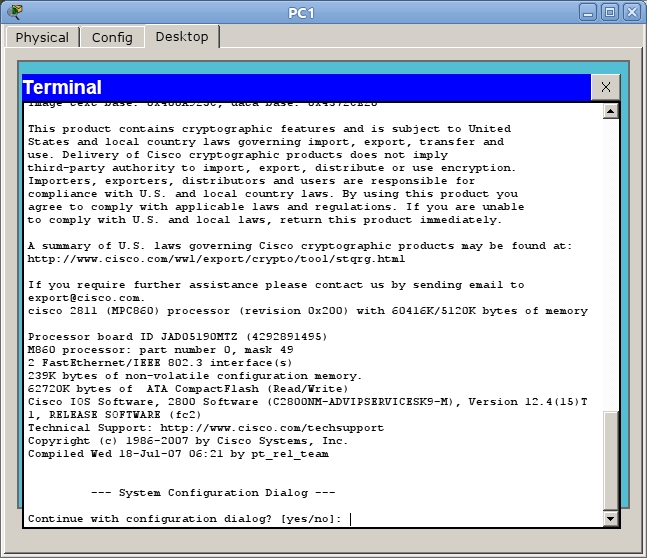Click the Processor board ID line
This screenshot has height=558, width=647.
191,337
